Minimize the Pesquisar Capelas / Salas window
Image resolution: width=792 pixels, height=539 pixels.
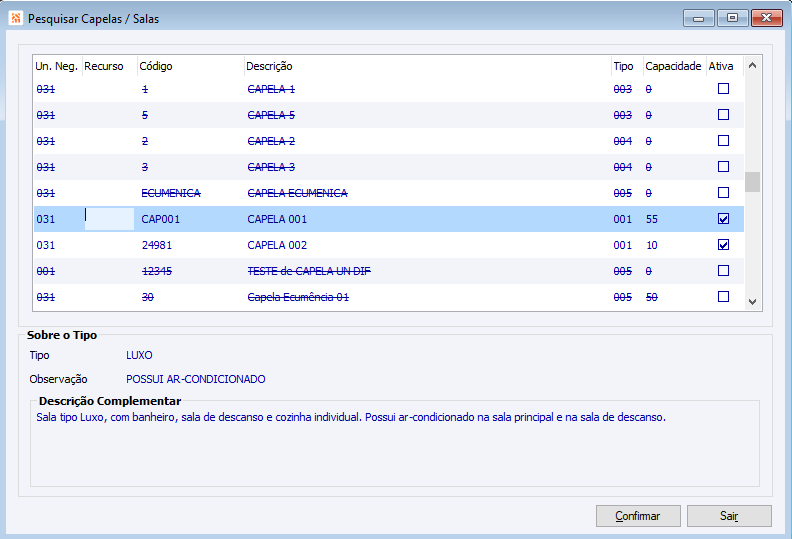(x=699, y=18)
